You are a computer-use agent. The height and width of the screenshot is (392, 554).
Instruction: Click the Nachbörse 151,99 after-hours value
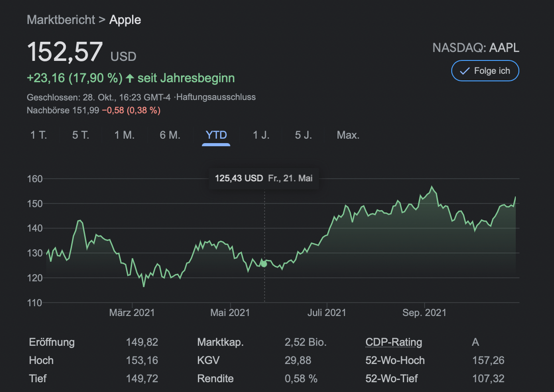click(x=63, y=110)
